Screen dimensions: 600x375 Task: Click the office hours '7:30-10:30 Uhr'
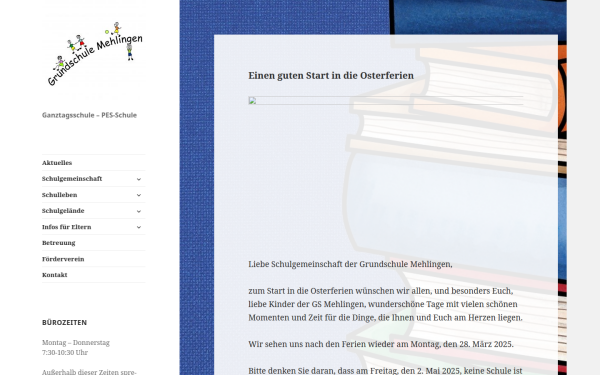[65, 352]
